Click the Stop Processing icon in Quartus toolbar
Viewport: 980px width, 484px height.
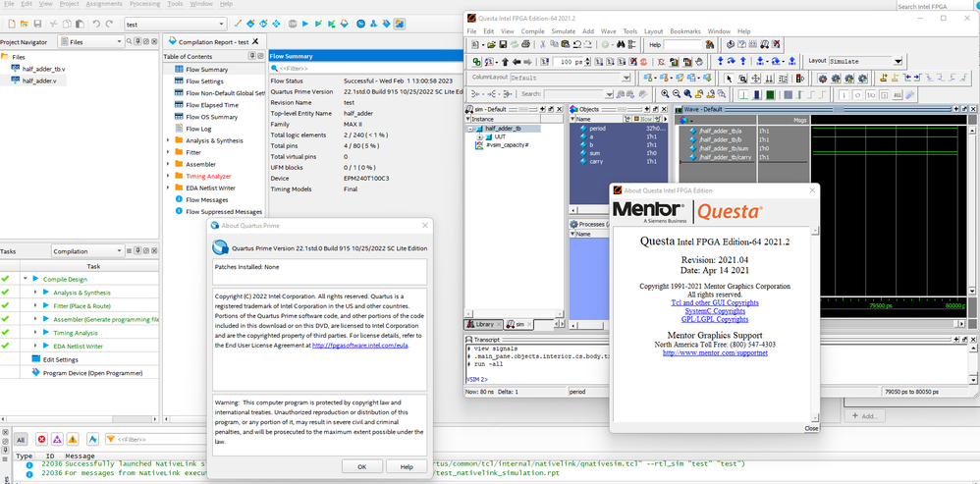(x=293, y=24)
